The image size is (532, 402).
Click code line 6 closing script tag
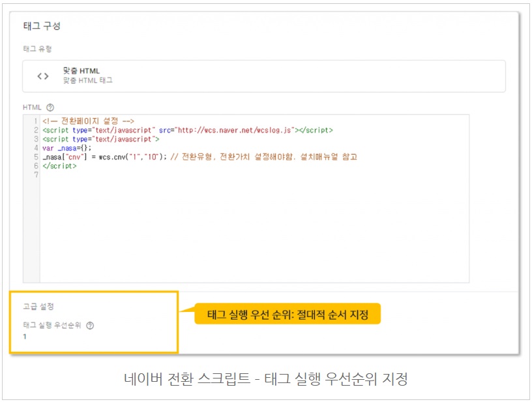59,166
